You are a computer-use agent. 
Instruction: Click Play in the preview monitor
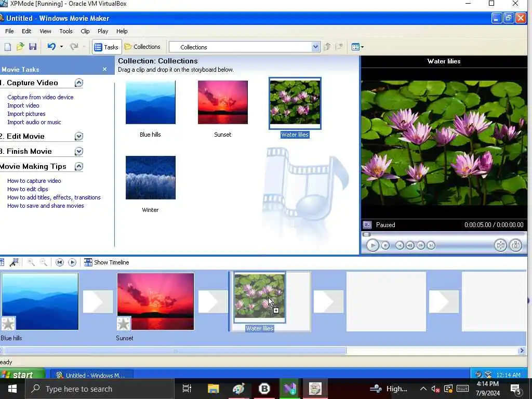click(373, 245)
